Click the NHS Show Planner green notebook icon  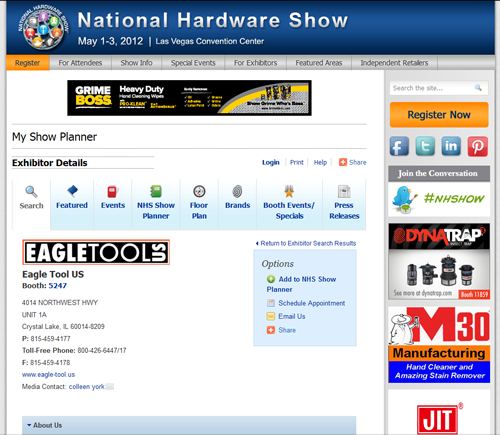156,191
